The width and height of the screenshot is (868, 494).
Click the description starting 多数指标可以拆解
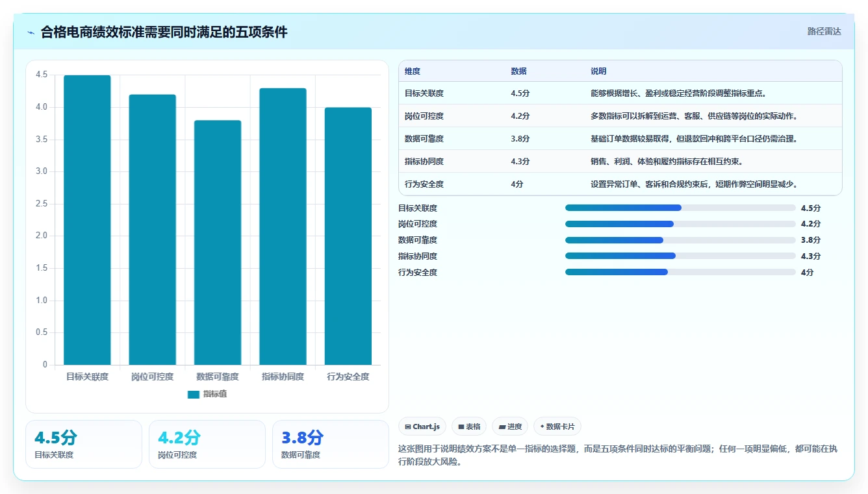pyautogui.click(x=694, y=116)
